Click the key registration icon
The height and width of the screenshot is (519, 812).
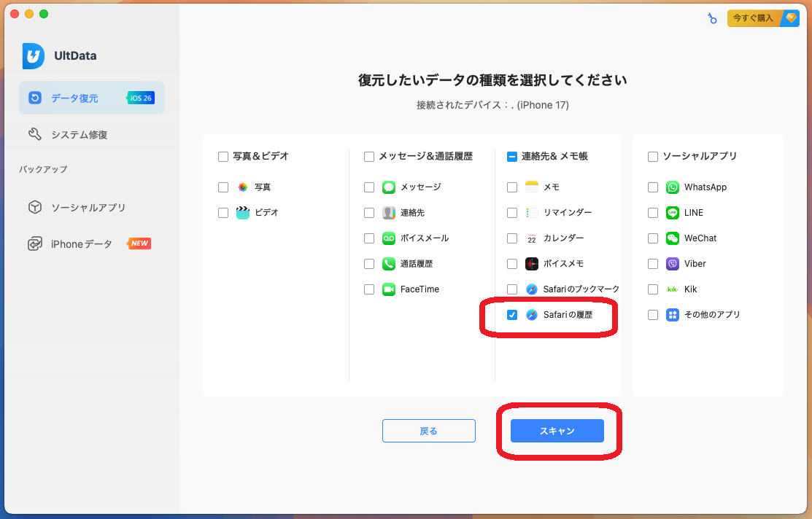713,19
